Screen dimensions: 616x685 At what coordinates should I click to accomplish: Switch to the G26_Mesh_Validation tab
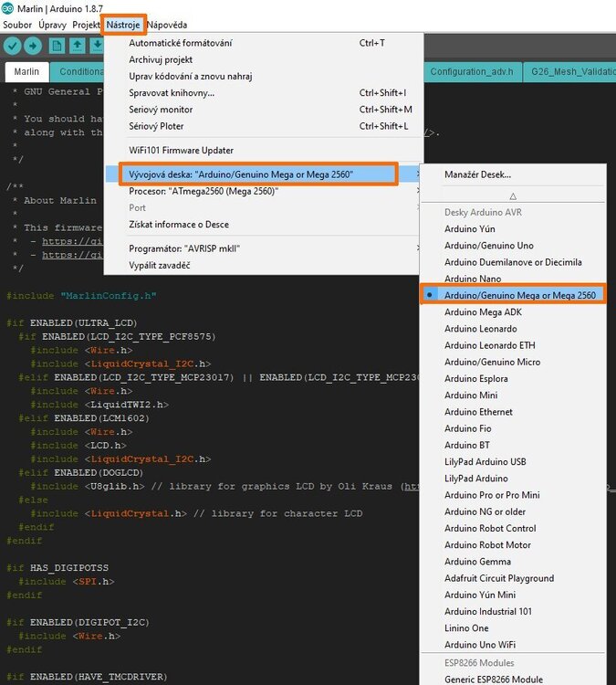click(x=569, y=71)
